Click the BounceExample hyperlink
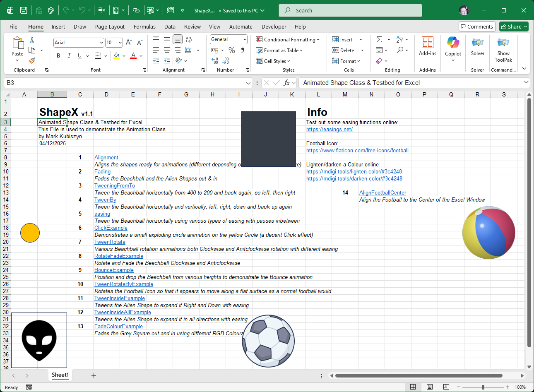This screenshot has width=534, height=392. point(114,270)
